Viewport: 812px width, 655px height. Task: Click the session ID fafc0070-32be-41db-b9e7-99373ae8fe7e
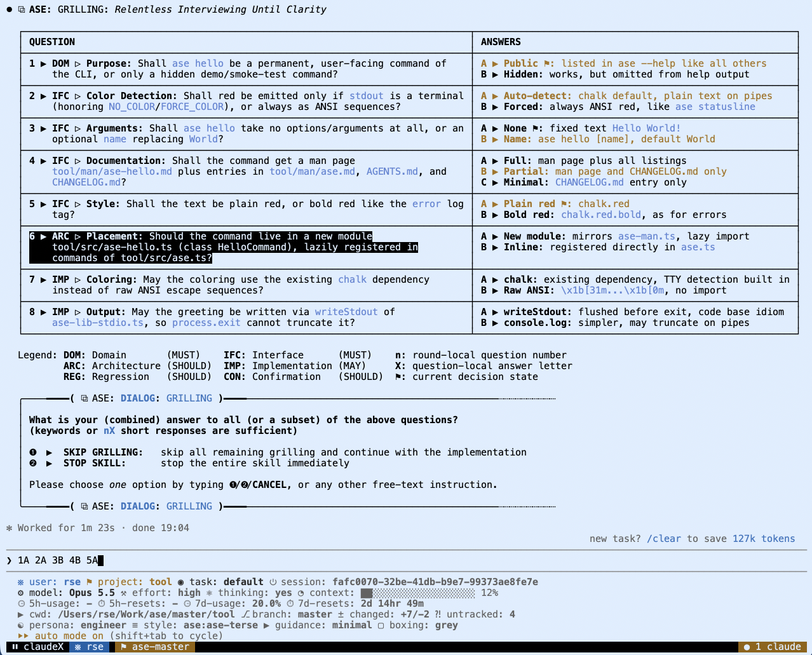point(435,582)
